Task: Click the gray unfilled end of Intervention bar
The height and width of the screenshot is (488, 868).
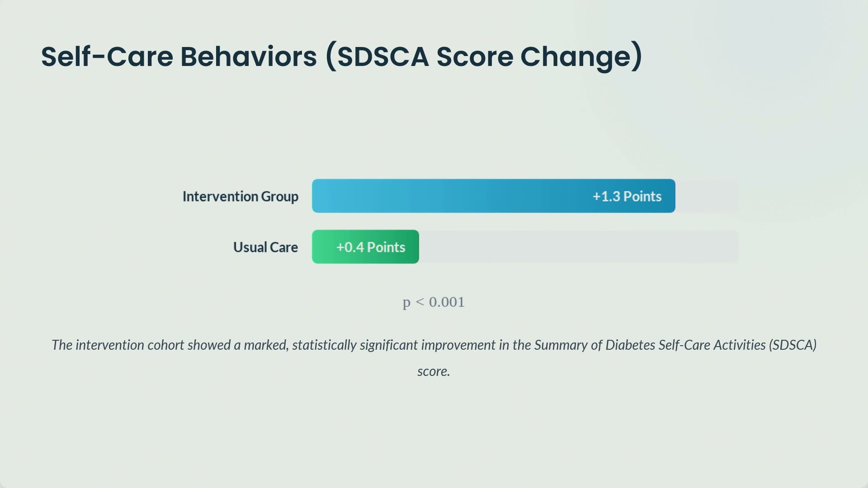Action: click(x=707, y=196)
